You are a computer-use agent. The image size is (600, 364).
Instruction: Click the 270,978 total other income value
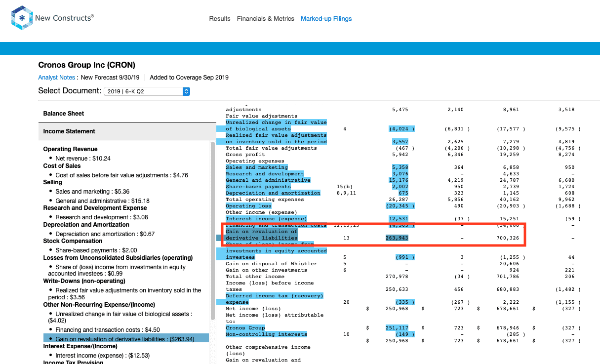[x=397, y=277]
